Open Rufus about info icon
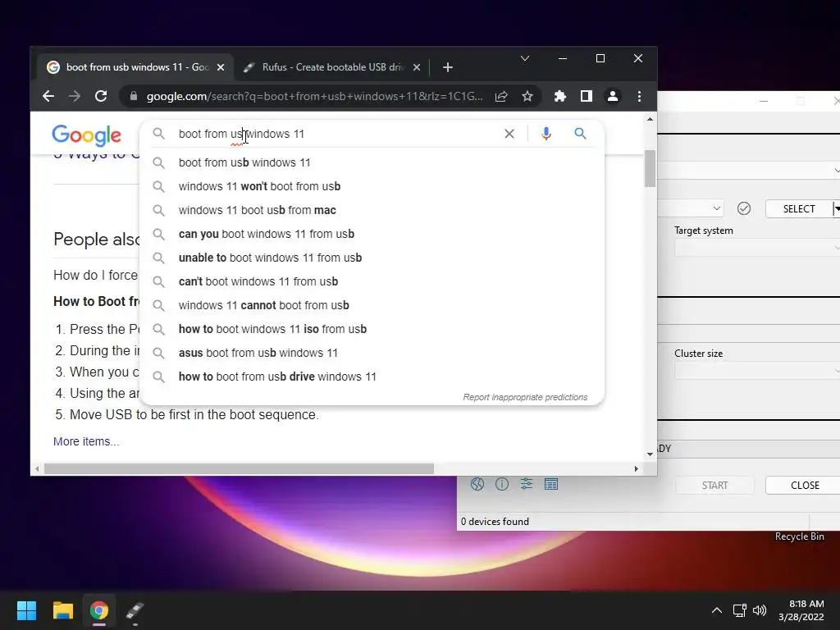The width and height of the screenshot is (840, 630). coord(502,484)
